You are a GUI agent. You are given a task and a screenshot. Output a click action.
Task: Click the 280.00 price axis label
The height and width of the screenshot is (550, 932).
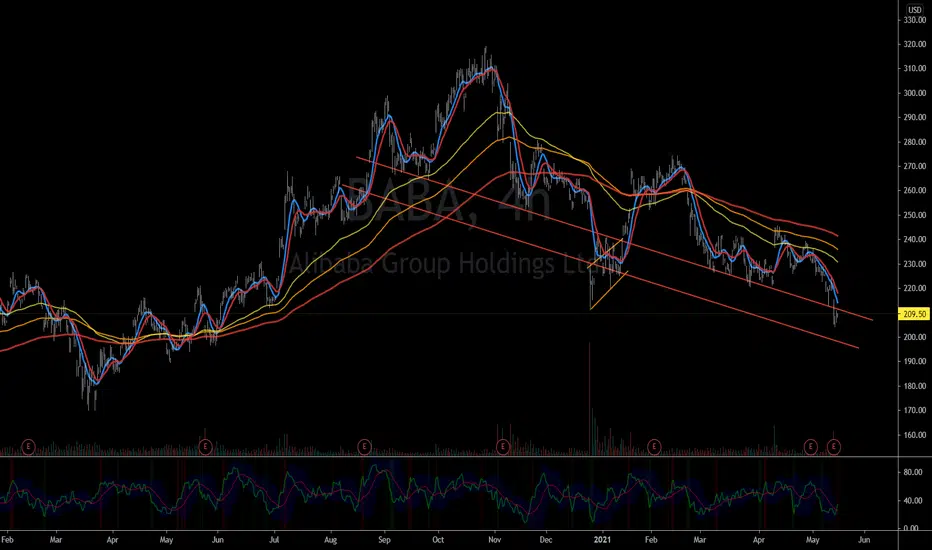pyautogui.click(x=915, y=142)
